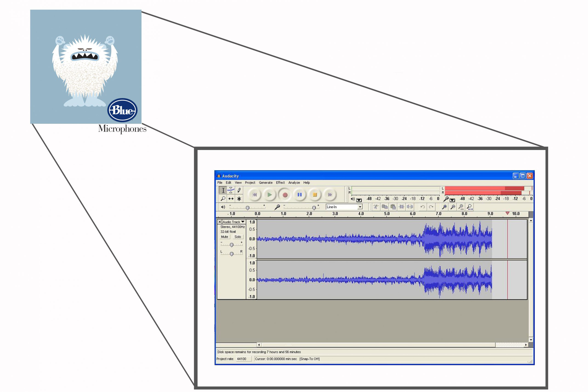Maximize the Audacity window
This screenshot has height=392, width=588.
(523, 176)
